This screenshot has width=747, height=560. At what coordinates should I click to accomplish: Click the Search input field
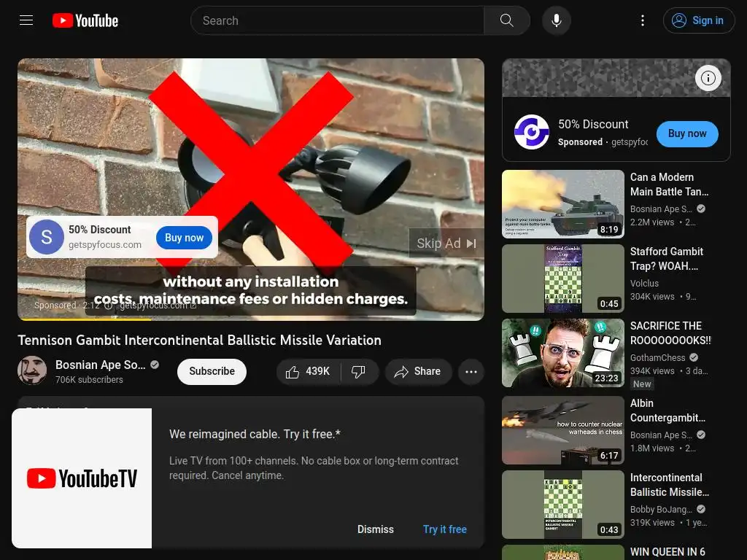pos(337,20)
